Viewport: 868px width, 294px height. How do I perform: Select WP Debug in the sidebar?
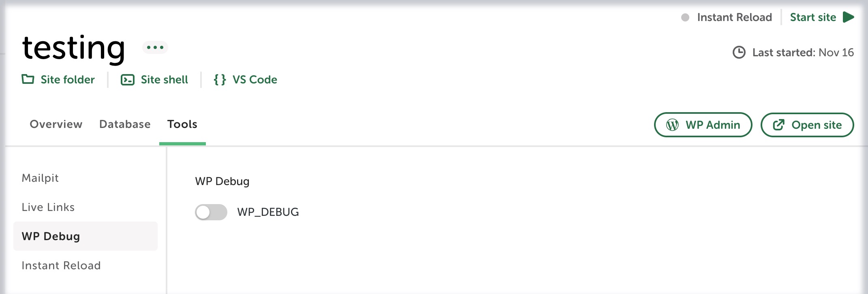pos(51,236)
